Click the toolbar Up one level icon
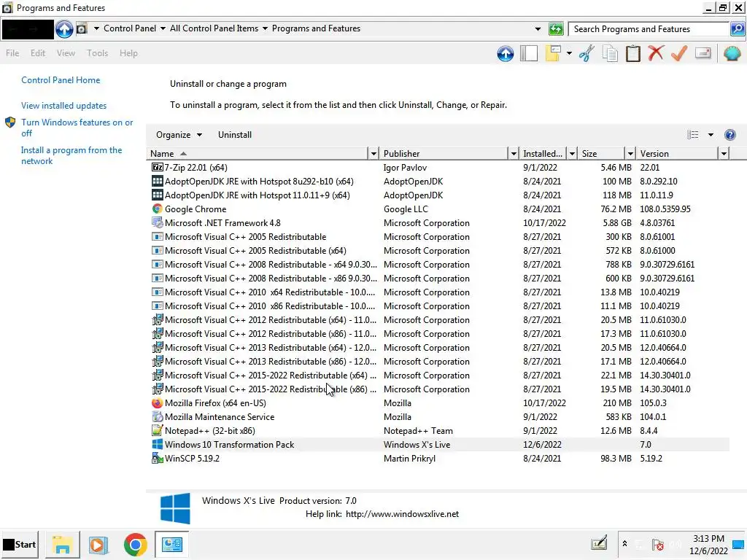Image resolution: width=747 pixels, height=560 pixels. click(506, 53)
